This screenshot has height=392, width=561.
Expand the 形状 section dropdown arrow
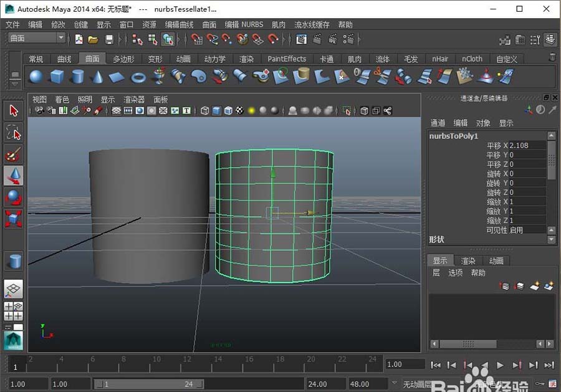[x=551, y=239]
